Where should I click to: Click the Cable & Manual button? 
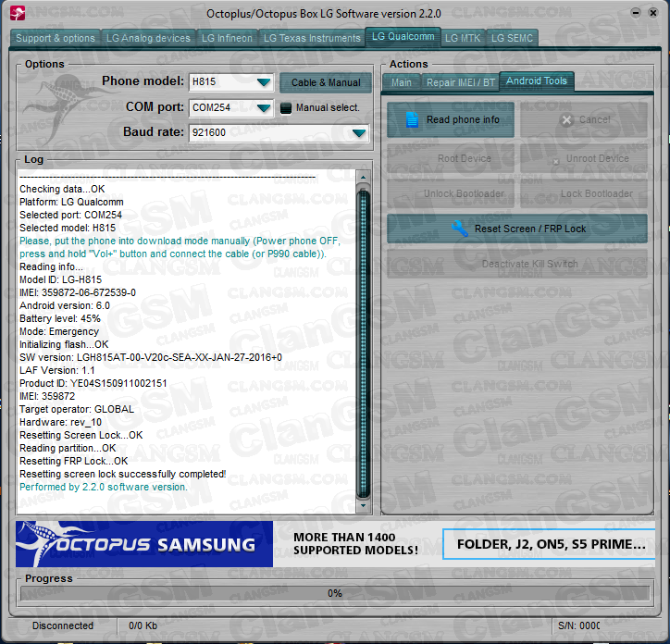coord(326,82)
